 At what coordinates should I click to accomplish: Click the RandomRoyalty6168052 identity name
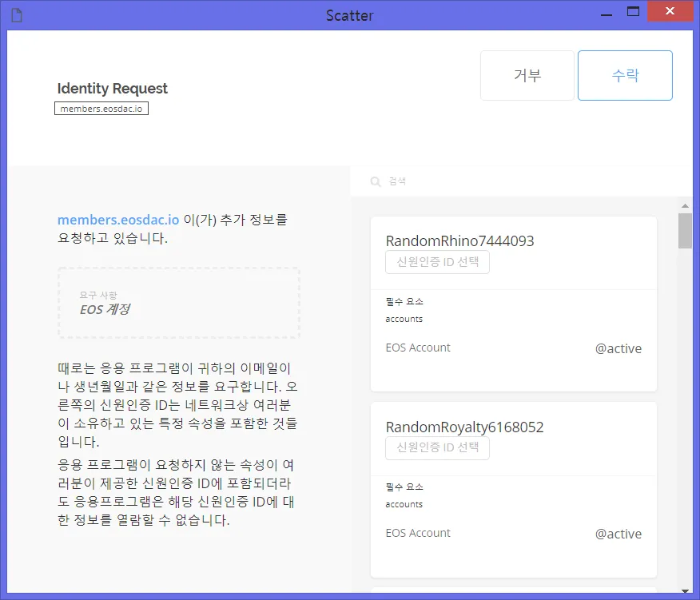tap(465, 427)
